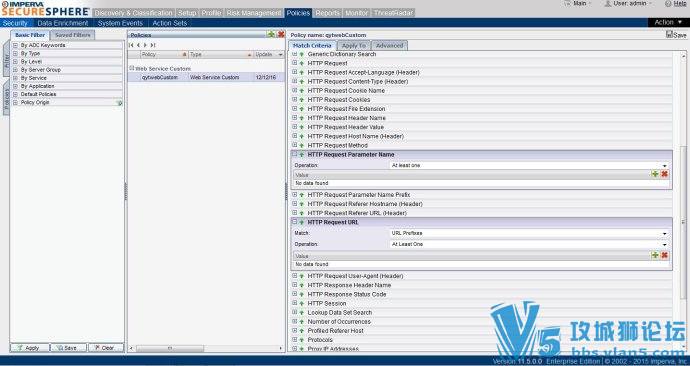Open System Events submenu

pos(120,23)
